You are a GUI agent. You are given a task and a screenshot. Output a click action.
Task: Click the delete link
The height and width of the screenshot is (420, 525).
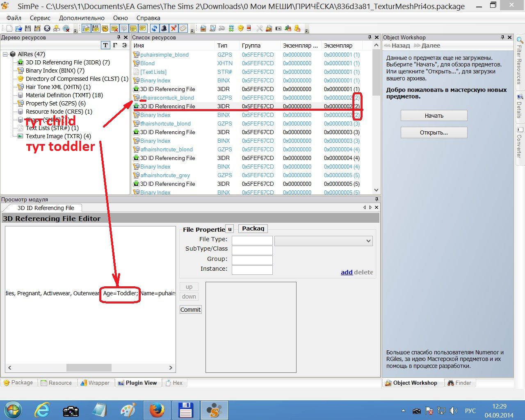tap(364, 272)
